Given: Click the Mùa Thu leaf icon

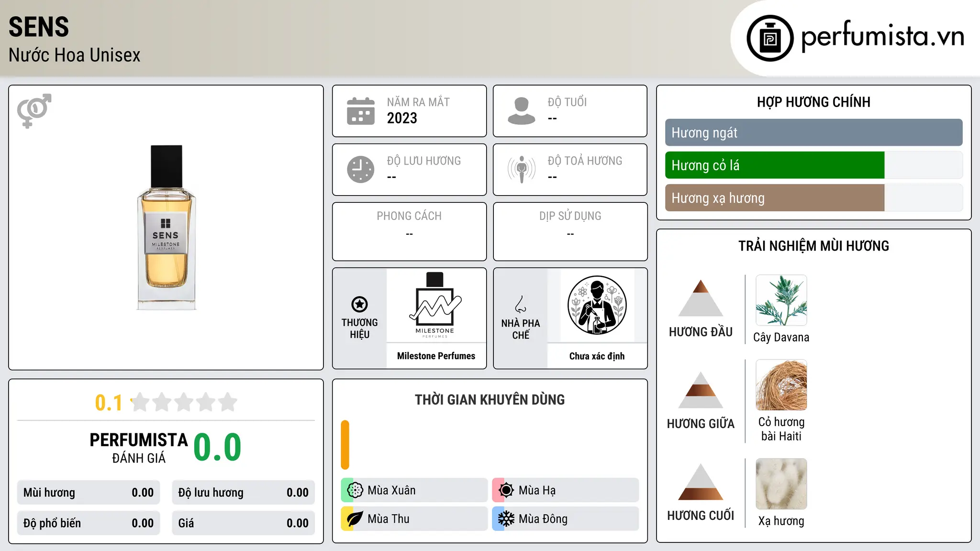Looking at the screenshot, I should (355, 519).
